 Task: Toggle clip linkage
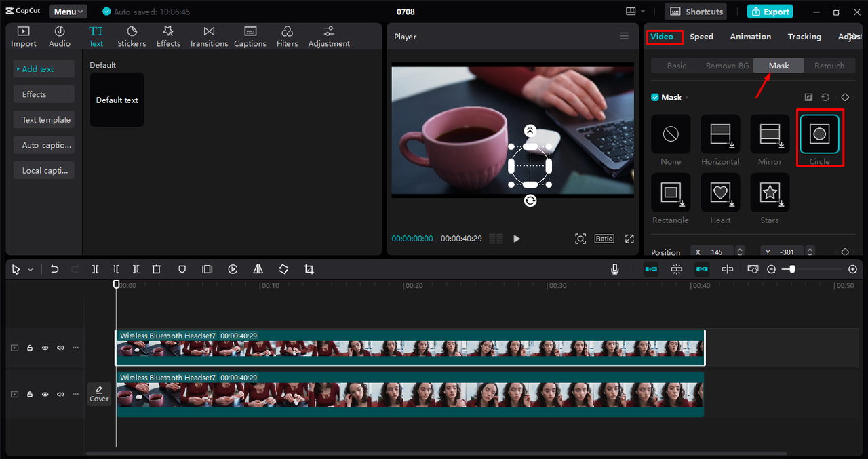coord(702,269)
